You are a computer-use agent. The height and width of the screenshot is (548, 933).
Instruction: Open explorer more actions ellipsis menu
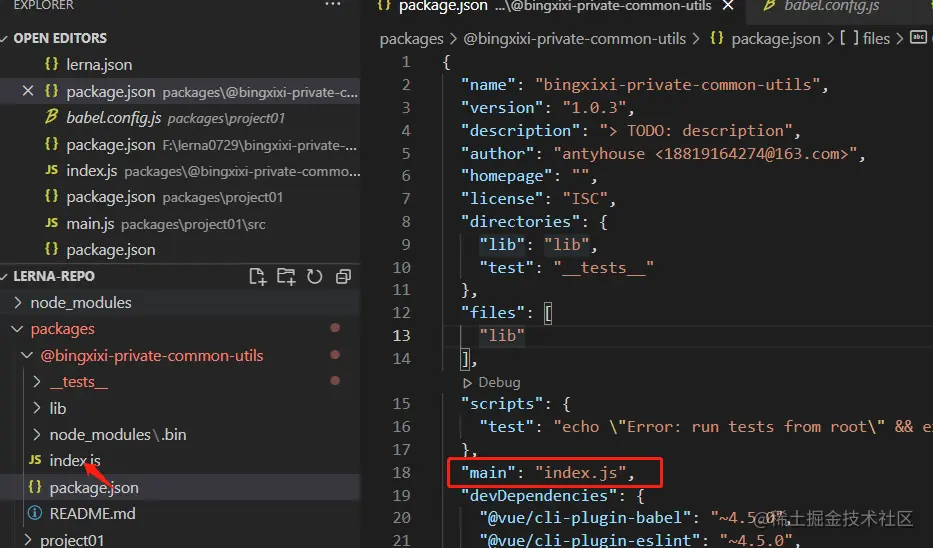point(333,4)
